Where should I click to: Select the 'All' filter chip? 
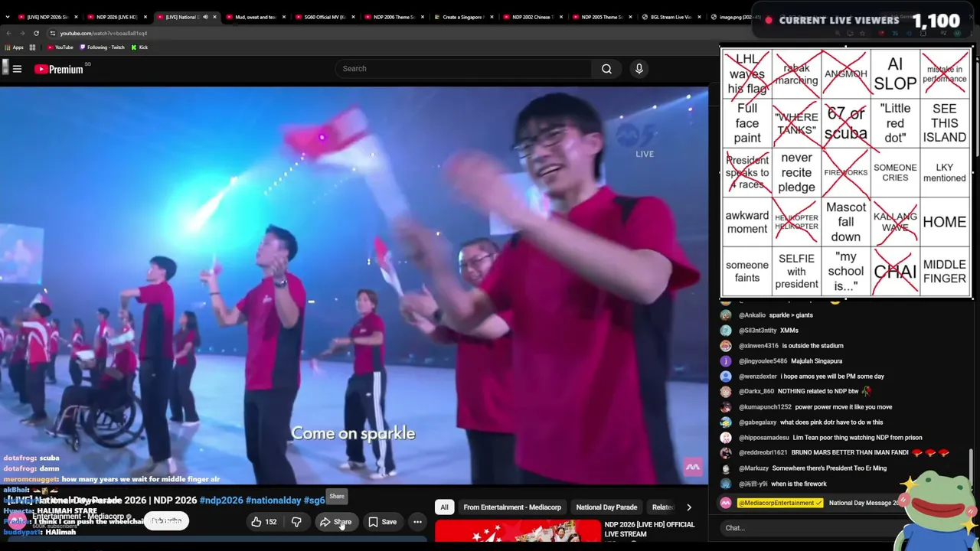pos(444,507)
